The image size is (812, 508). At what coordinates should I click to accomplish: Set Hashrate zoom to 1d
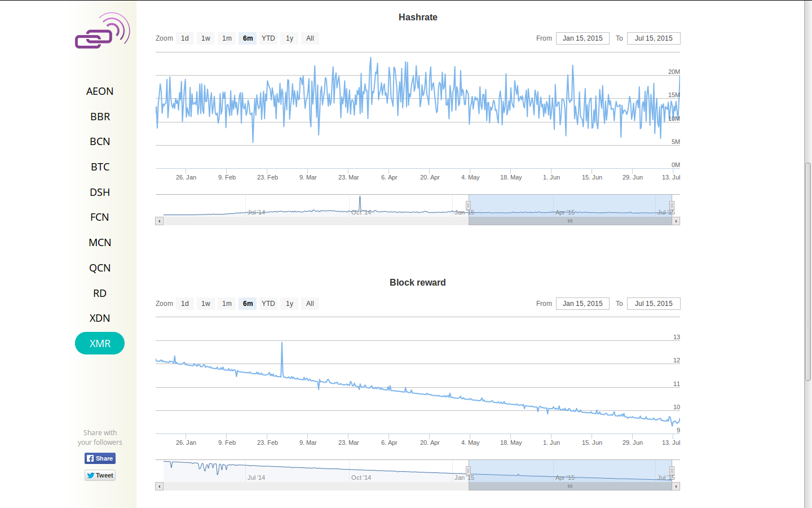pos(185,38)
